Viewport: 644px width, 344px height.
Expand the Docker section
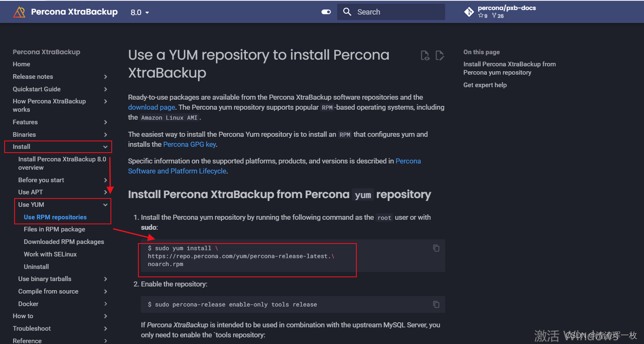click(105, 304)
